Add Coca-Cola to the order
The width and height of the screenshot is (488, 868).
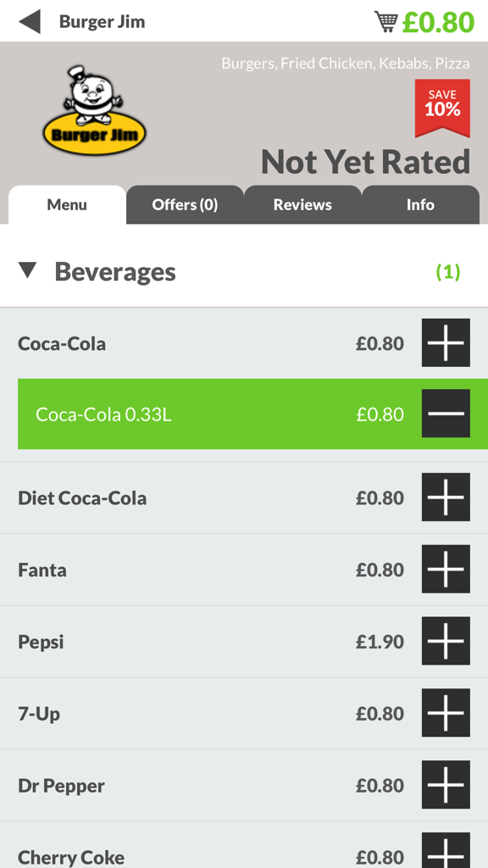446,343
